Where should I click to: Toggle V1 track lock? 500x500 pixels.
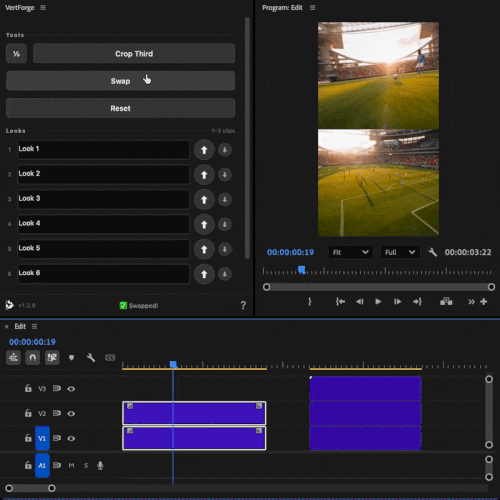pos(28,438)
